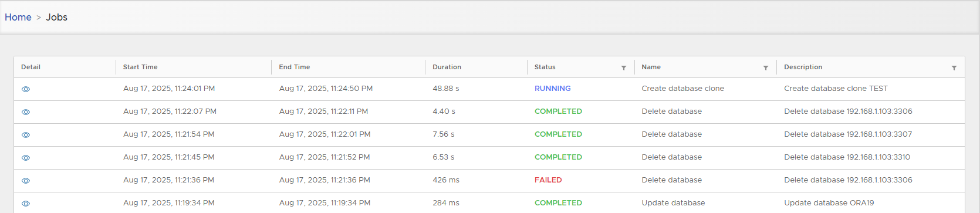Open filter for Description column
Image resolution: width=980 pixels, height=213 pixels.
coord(954,68)
